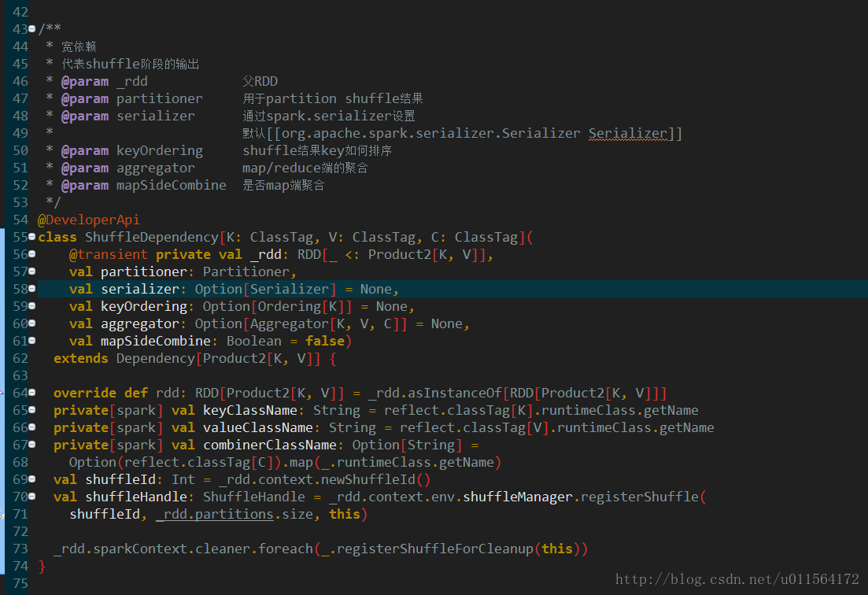
Task: Click line number 54 in the gutter
Action: pos(20,220)
